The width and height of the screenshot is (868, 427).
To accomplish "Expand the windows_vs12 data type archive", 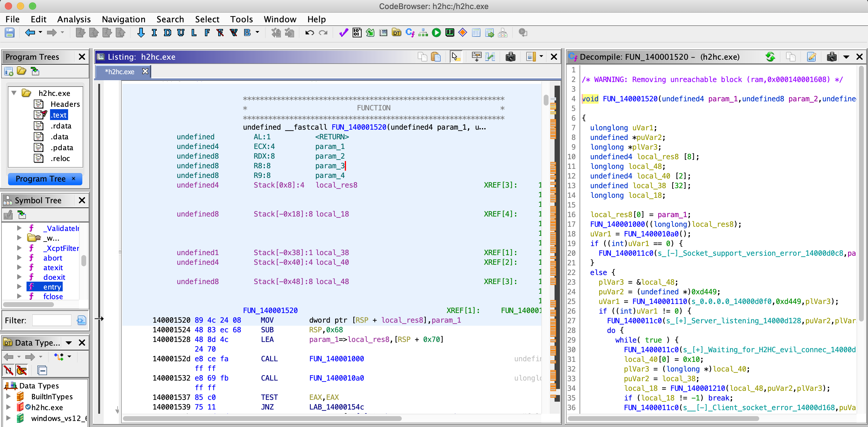I will coord(8,418).
